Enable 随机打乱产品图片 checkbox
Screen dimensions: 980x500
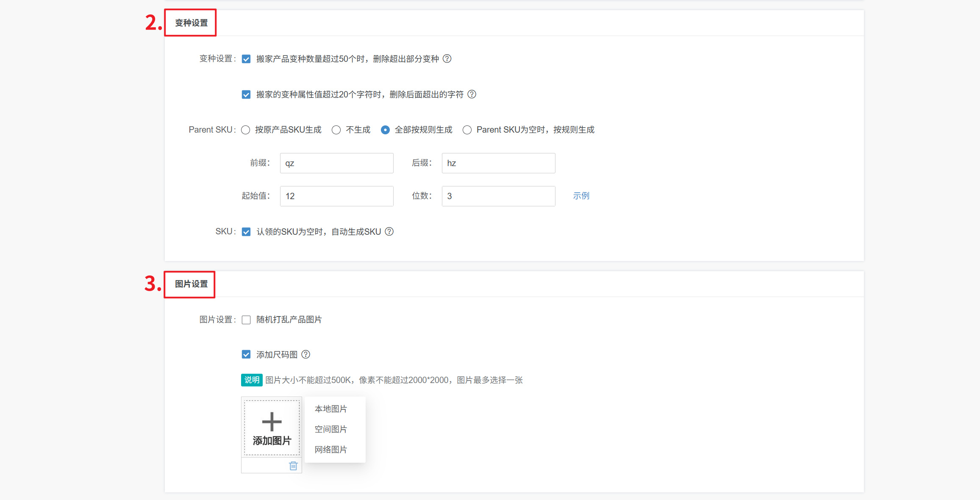(246, 320)
